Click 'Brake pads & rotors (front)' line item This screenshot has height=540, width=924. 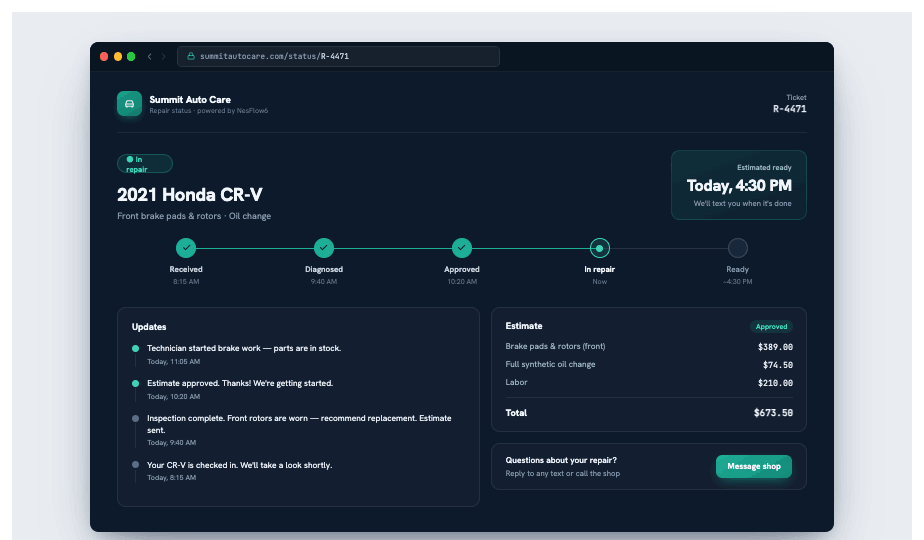(x=555, y=347)
